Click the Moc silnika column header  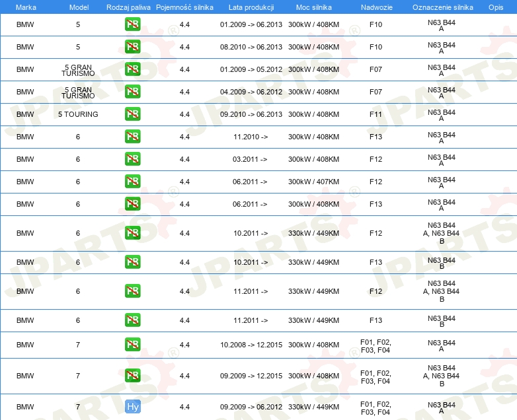[313, 7]
